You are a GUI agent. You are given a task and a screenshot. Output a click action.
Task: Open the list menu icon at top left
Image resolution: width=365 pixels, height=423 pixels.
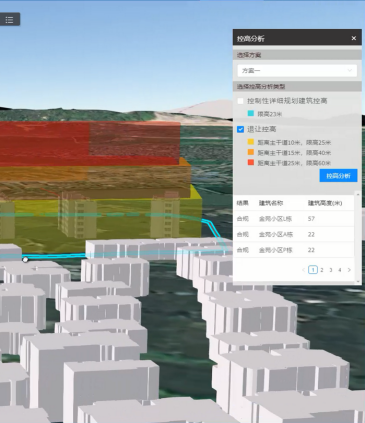point(9,19)
